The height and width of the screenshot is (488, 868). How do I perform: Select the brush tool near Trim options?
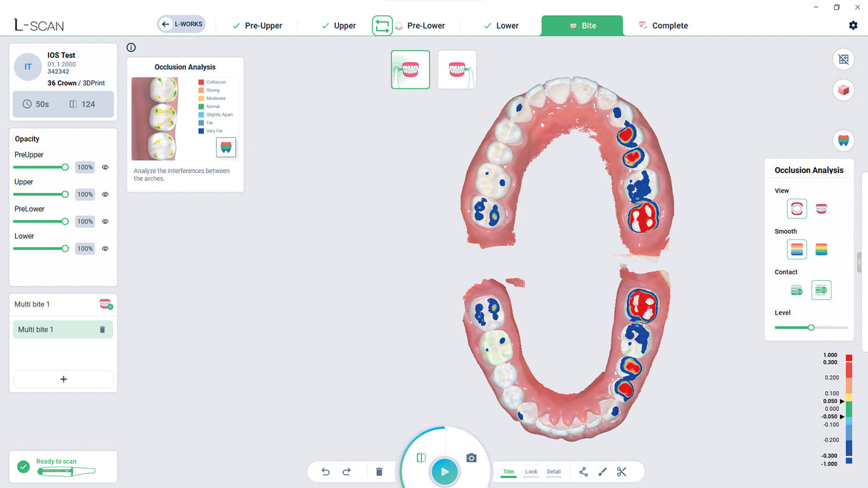tap(602, 472)
